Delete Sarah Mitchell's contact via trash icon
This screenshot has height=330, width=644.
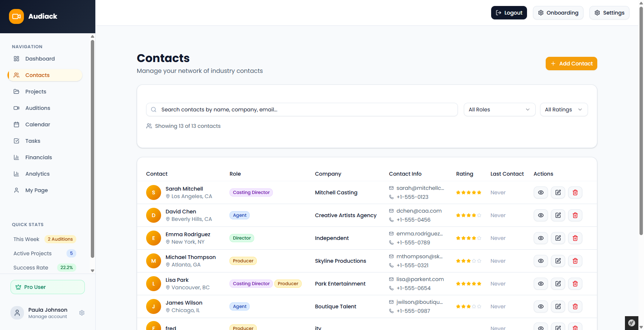tap(575, 192)
